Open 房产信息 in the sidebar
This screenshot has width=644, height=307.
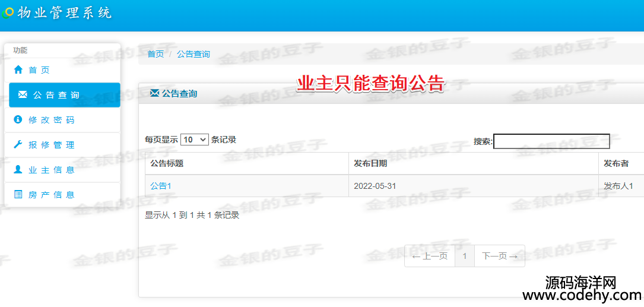point(62,195)
